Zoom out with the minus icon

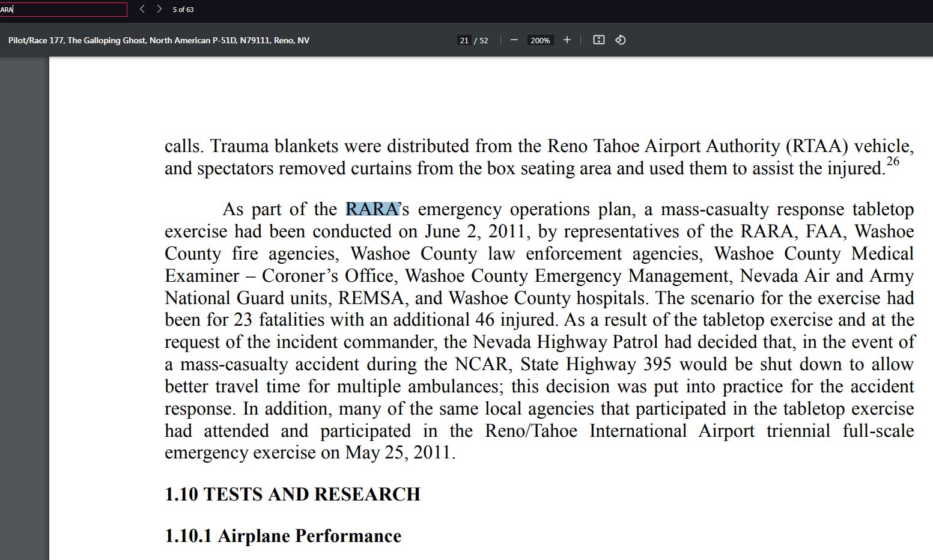pyautogui.click(x=514, y=40)
